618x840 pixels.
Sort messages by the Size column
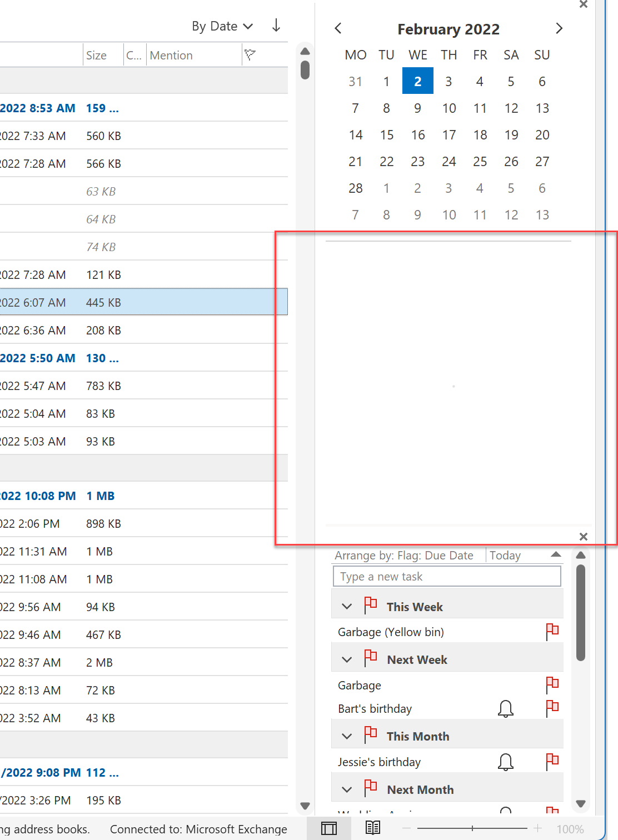tap(96, 54)
